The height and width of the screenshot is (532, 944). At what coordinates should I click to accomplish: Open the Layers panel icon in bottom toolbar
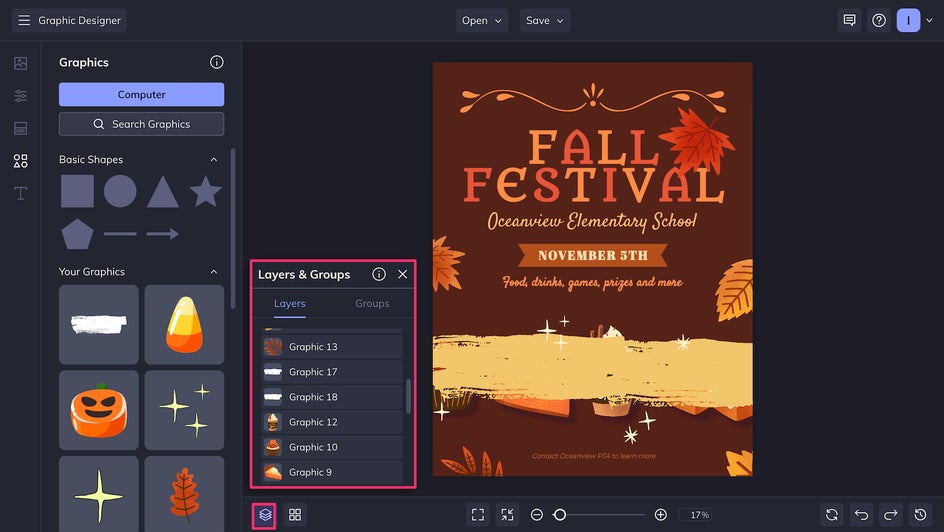click(x=265, y=514)
